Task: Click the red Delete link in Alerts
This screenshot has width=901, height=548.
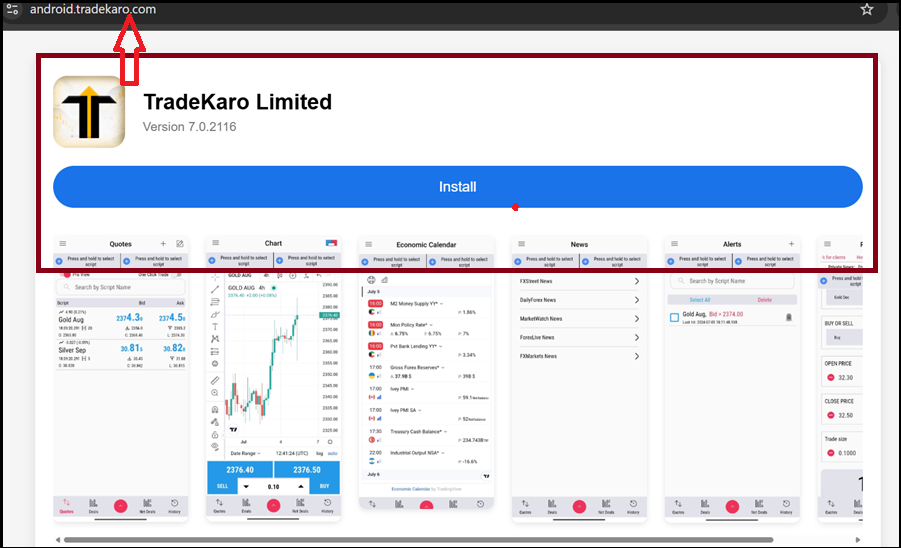Action: point(764,299)
